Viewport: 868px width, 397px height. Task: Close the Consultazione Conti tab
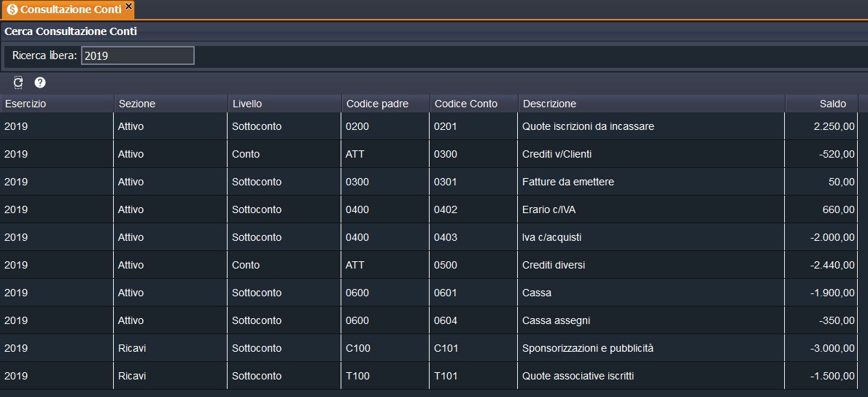(129, 6)
